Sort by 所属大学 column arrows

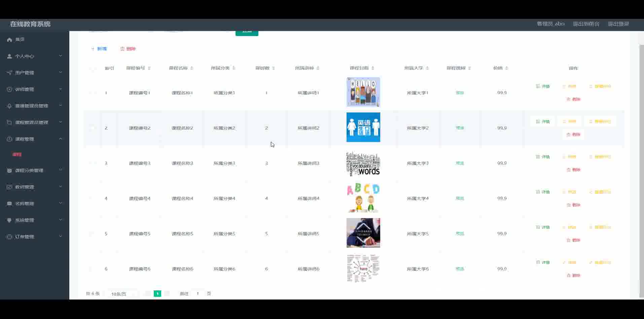427,68
